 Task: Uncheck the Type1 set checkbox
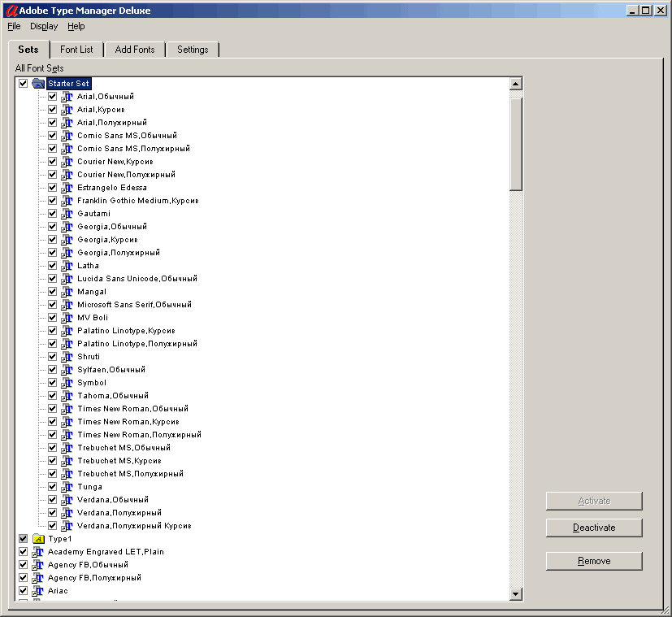[x=23, y=538]
